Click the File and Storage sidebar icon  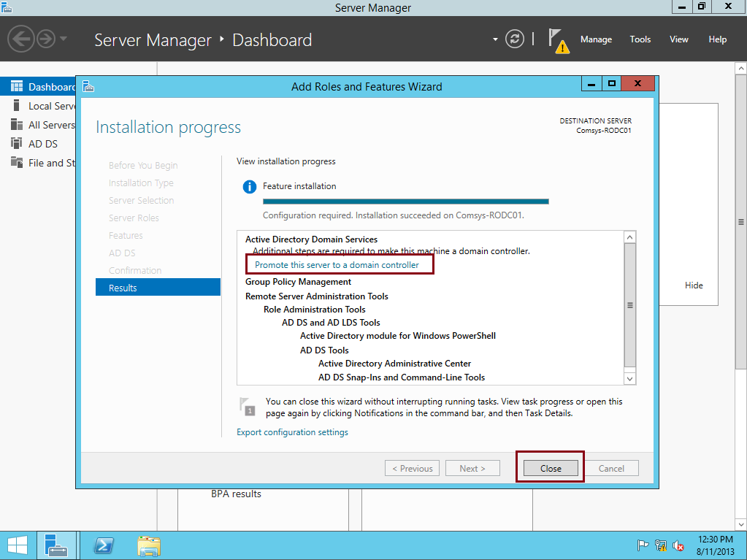click(17, 162)
